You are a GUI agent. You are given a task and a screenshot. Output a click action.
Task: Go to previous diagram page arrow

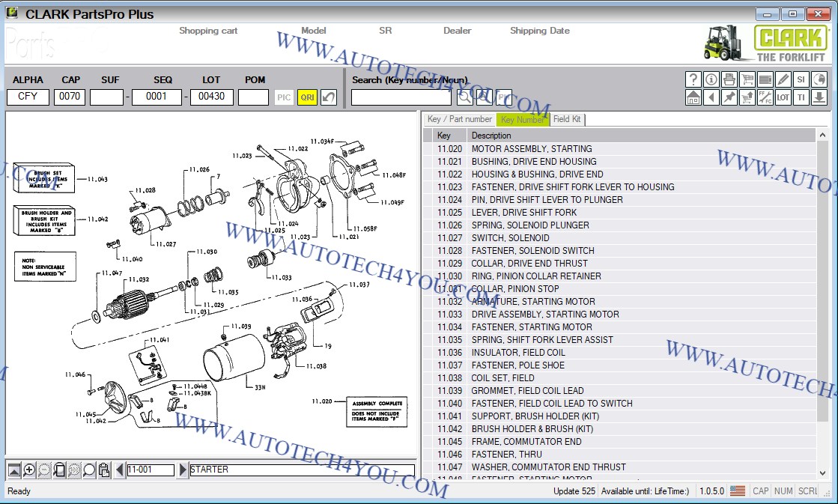point(119,470)
